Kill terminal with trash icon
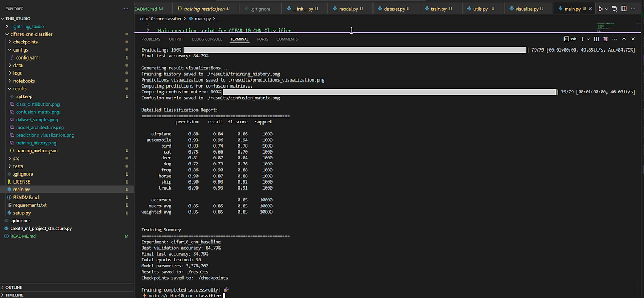Image resolution: width=644 pixels, height=298 pixels. coord(605,39)
